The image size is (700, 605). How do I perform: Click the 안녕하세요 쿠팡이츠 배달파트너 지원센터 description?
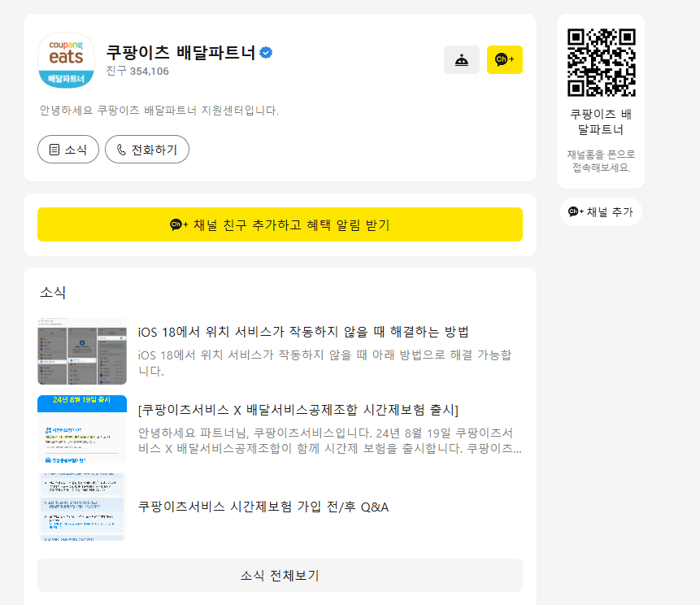pyautogui.click(x=159, y=111)
